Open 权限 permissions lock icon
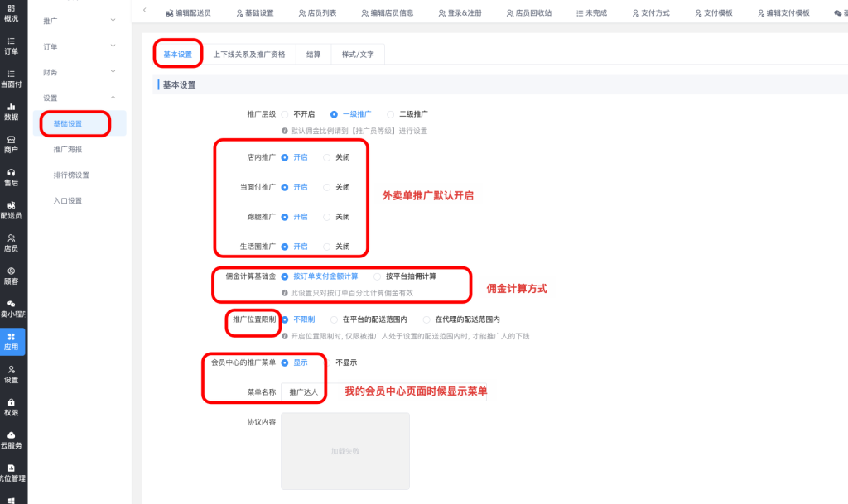This screenshot has width=848, height=504. click(12, 406)
